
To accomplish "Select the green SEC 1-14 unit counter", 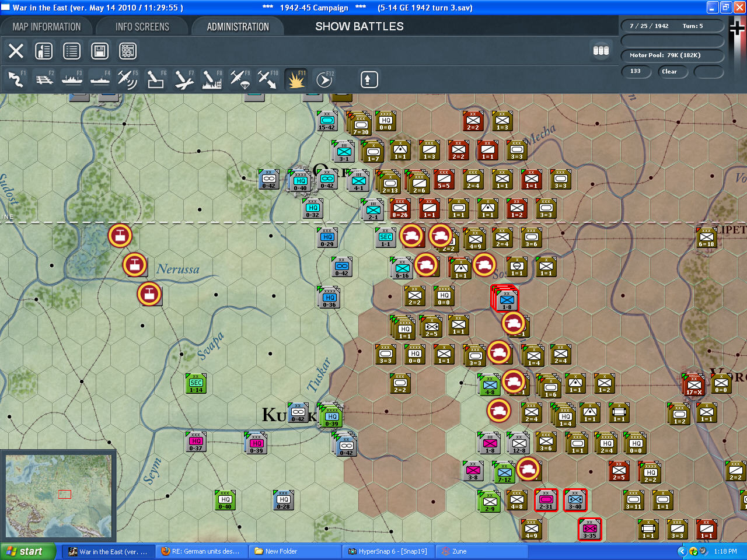I will tap(196, 383).
